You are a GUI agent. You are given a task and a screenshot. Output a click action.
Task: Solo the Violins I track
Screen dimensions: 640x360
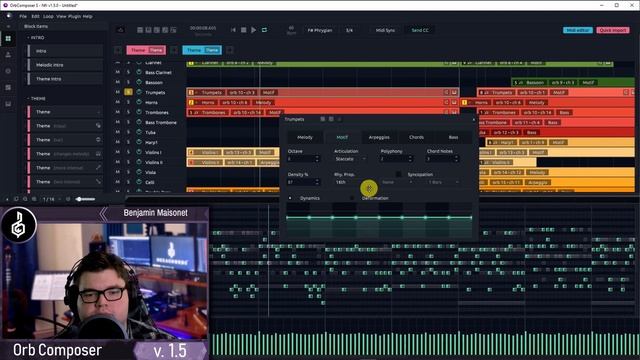tap(128, 152)
